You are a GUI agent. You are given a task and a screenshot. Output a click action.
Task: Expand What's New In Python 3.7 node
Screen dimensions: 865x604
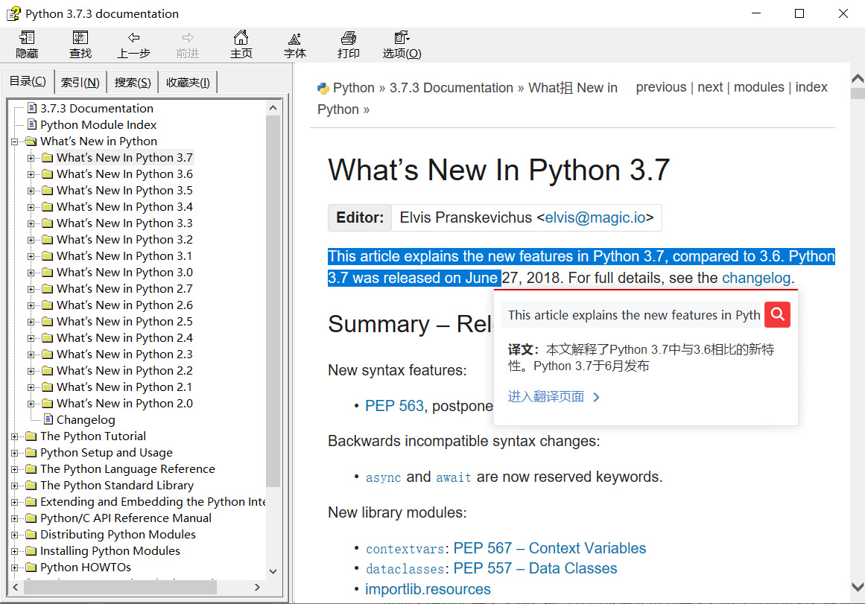point(31,158)
